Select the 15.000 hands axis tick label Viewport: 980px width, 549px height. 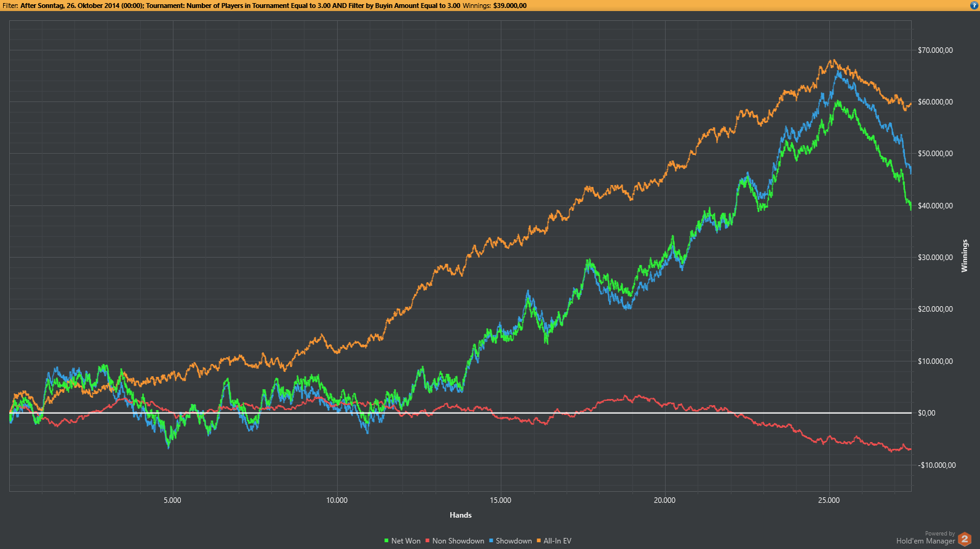501,500
